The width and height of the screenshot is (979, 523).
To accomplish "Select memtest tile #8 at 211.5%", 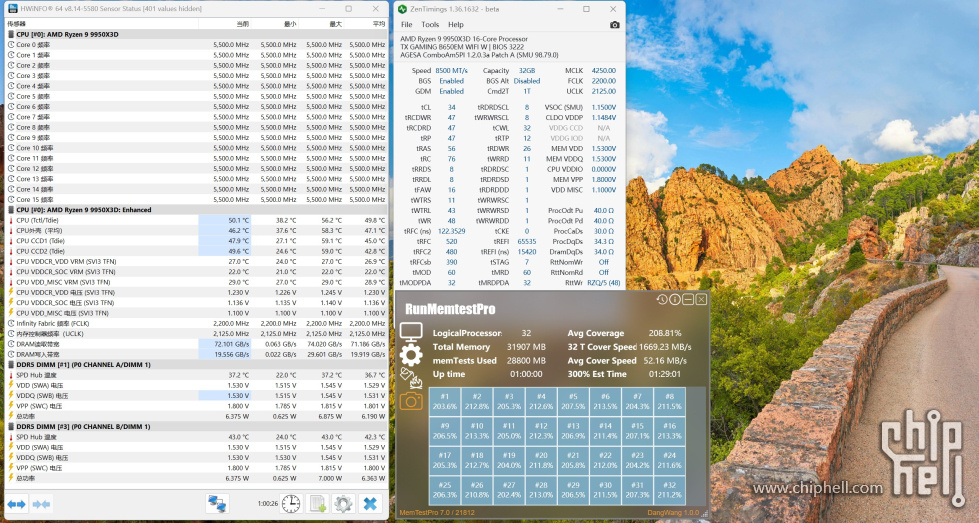I will click(x=669, y=401).
